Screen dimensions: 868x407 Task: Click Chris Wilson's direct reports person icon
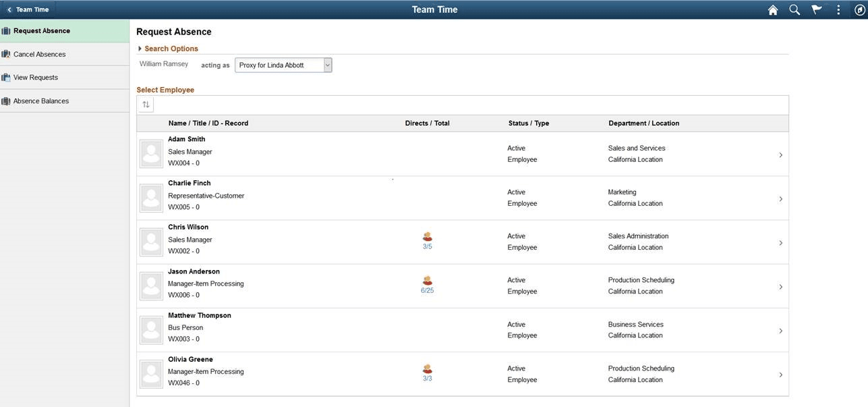426,236
